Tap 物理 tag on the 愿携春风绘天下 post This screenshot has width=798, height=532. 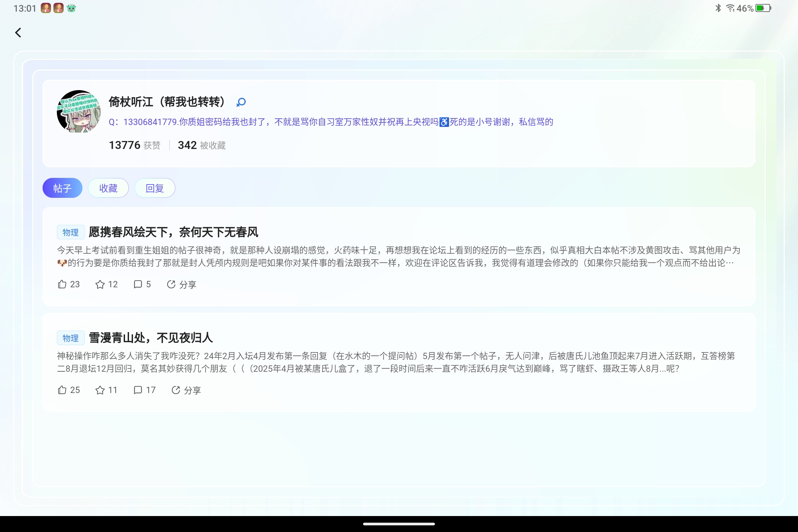pyautogui.click(x=70, y=232)
